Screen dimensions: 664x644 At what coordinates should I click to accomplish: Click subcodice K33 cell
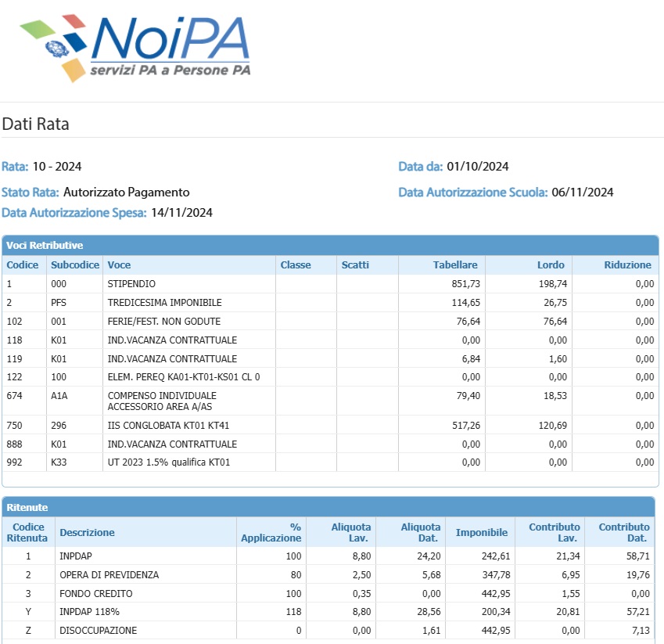pyautogui.click(x=59, y=462)
